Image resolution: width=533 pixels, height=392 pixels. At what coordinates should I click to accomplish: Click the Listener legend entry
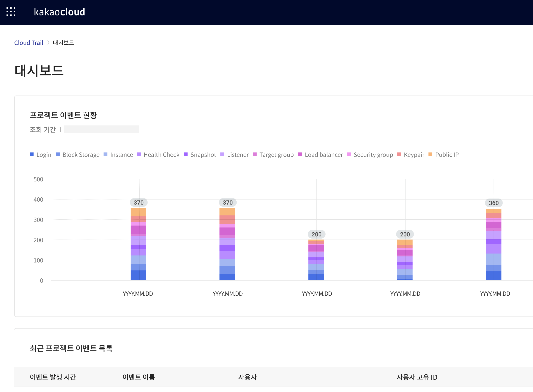pos(238,155)
